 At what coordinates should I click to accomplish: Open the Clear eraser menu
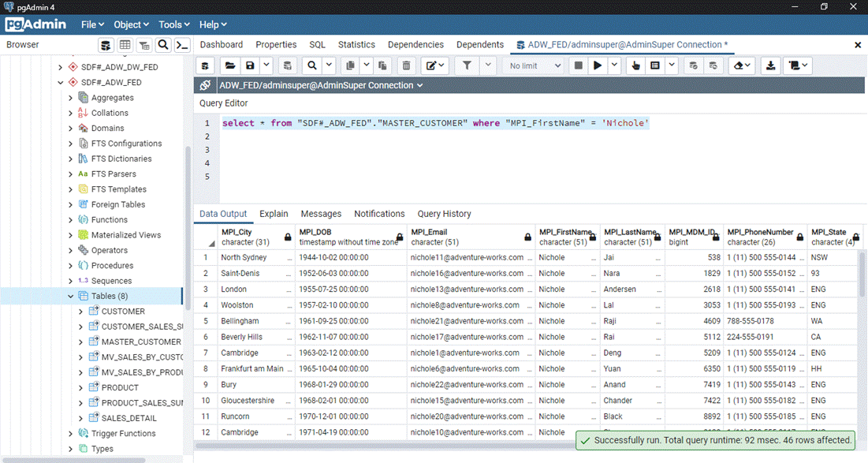point(742,65)
